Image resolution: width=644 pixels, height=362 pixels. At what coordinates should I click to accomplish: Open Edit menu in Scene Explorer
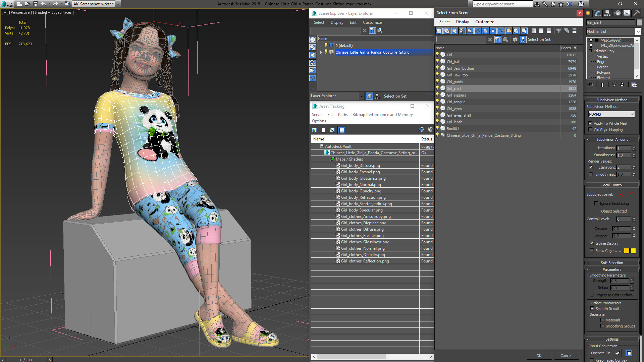pos(353,22)
